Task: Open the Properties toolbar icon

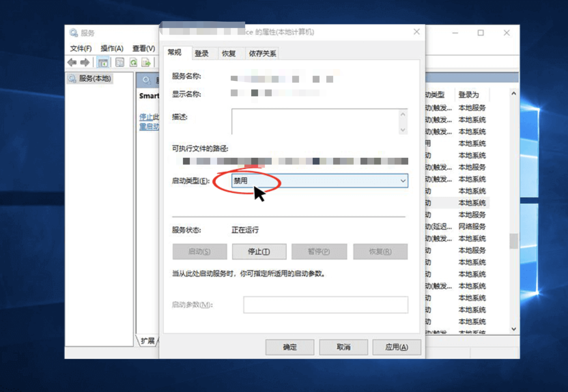Action: (x=120, y=62)
